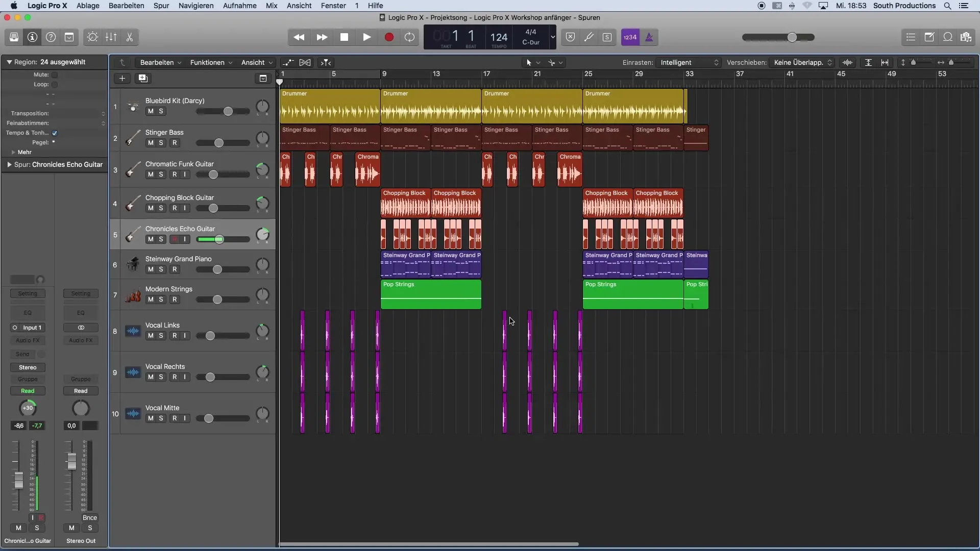980x551 pixels.
Task: Start playback with Play button
Action: 366,37
